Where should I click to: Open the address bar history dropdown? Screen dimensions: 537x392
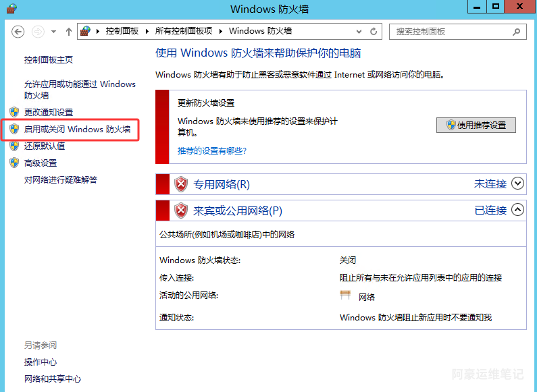359,32
